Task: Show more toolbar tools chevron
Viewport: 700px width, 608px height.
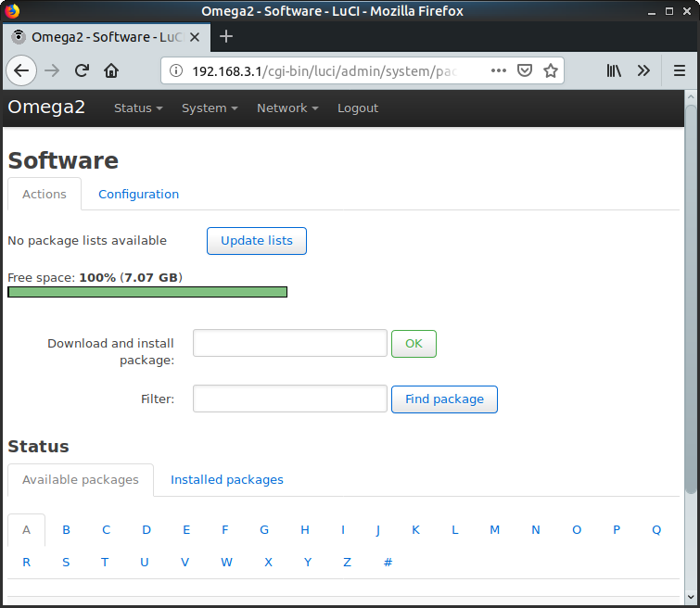Action: [643, 70]
